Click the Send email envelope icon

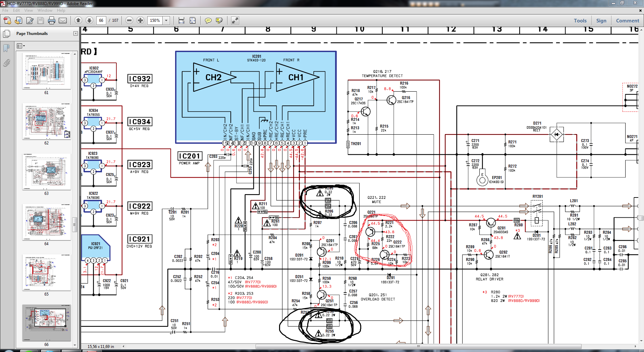[63, 20]
